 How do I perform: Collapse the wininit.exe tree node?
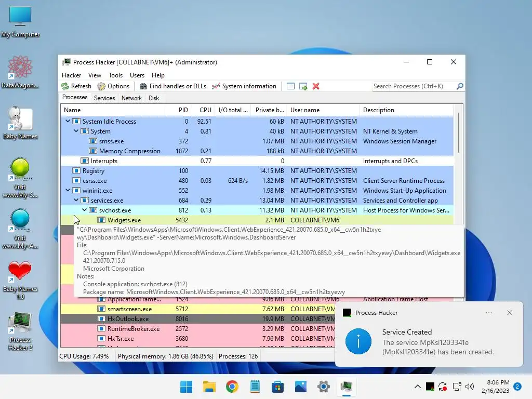pos(68,190)
